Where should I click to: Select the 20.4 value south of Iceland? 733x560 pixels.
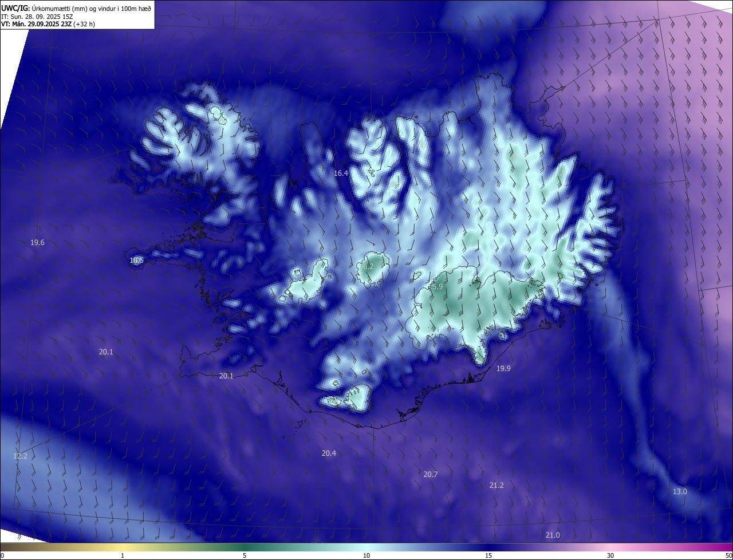(329, 453)
